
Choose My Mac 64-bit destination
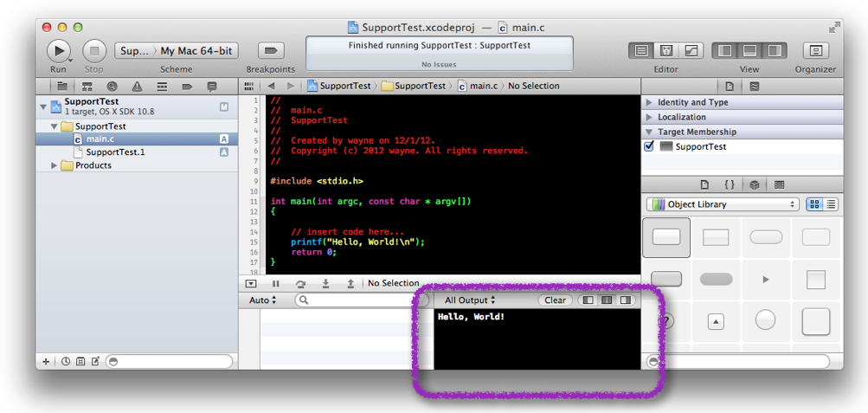coord(196,51)
